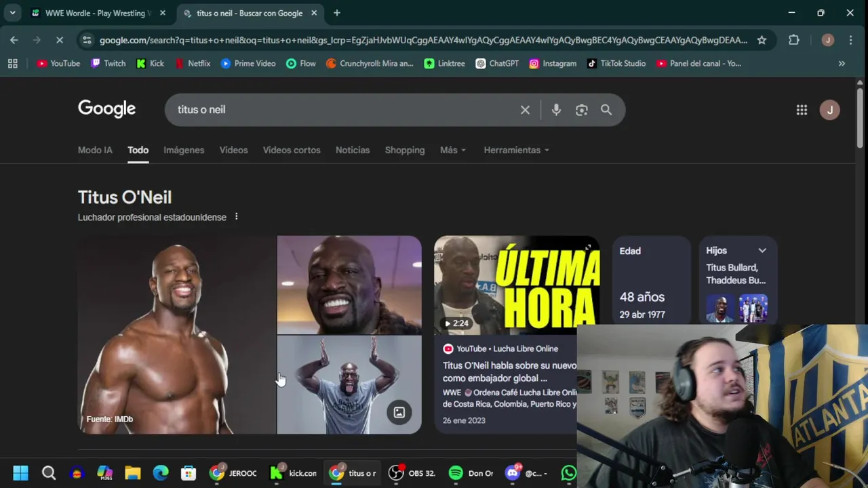Image resolution: width=868 pixels, height=488 pixels.
Task: Open the Kick bookmark
Action: 150,63
